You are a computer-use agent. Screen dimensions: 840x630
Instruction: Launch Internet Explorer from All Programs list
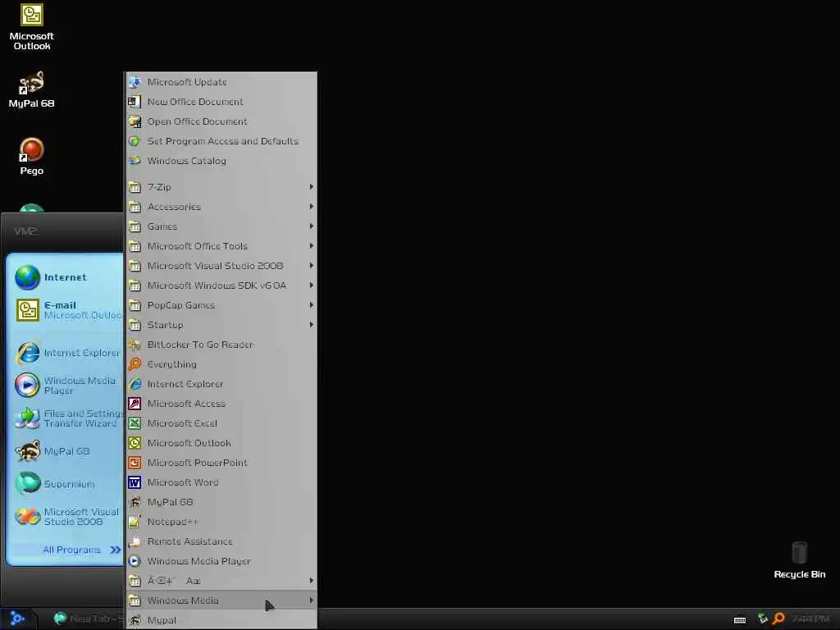[221, 384]
